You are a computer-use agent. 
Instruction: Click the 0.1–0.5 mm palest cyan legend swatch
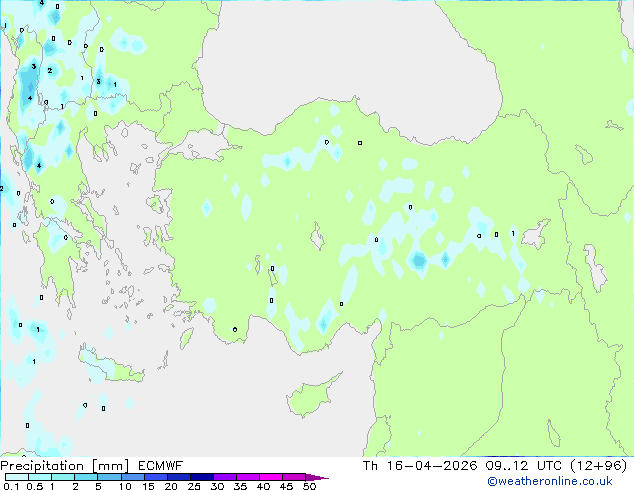click(x=17, y=477)
